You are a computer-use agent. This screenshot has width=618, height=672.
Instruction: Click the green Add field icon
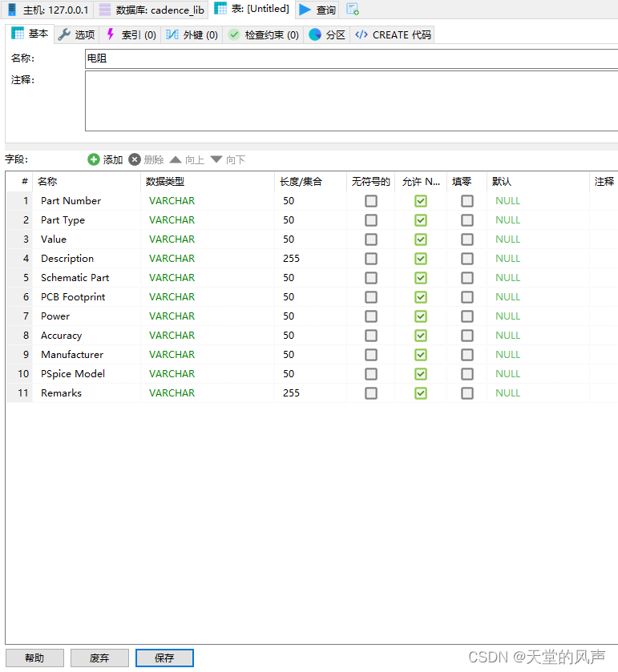coord(94,159)
